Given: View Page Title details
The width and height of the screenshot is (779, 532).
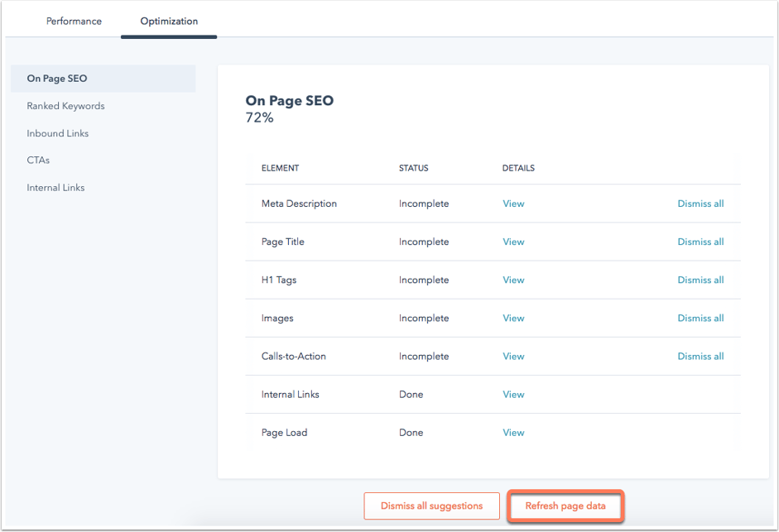Looking at the screenshot, I should tap(513, 242).
